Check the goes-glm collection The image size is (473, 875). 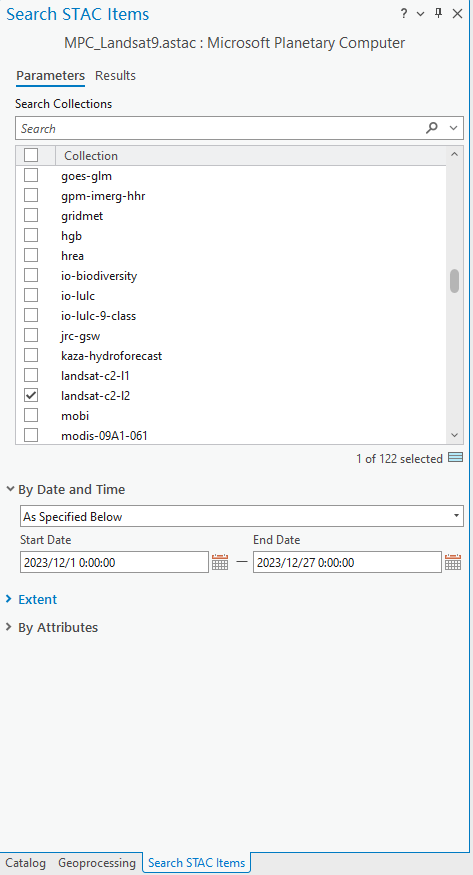coord(31,175)
